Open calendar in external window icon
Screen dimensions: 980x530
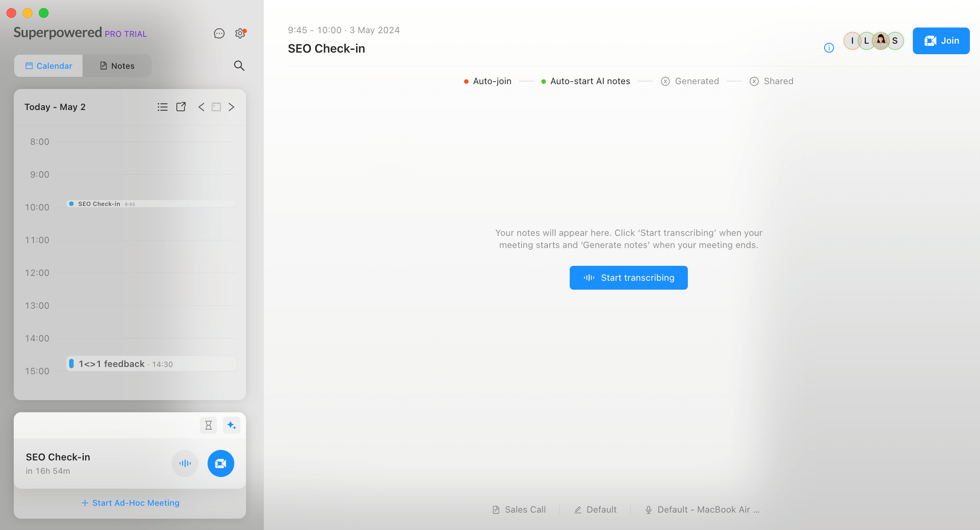[x=181, y=107]
